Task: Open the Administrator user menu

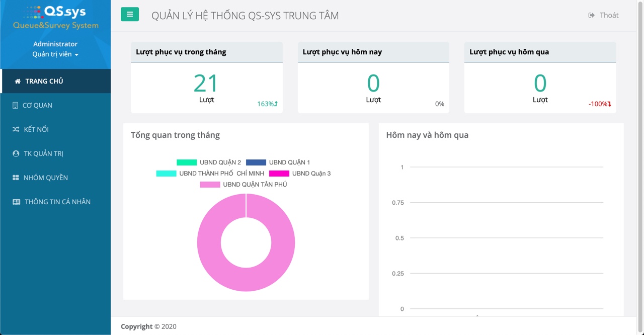Action: point(55,44)
